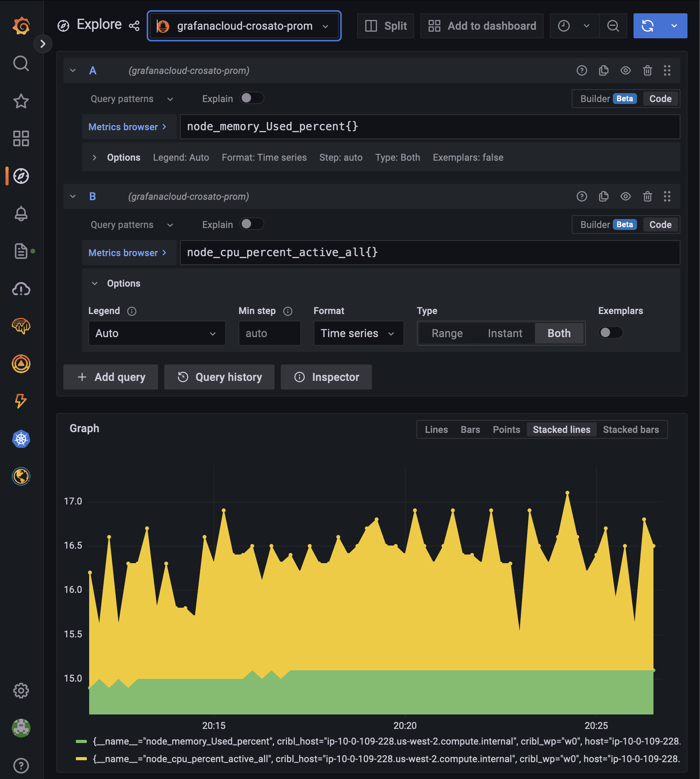Open Dashboards grid icon in sidebar
700x779 pixels.
(x=21, y=138)
